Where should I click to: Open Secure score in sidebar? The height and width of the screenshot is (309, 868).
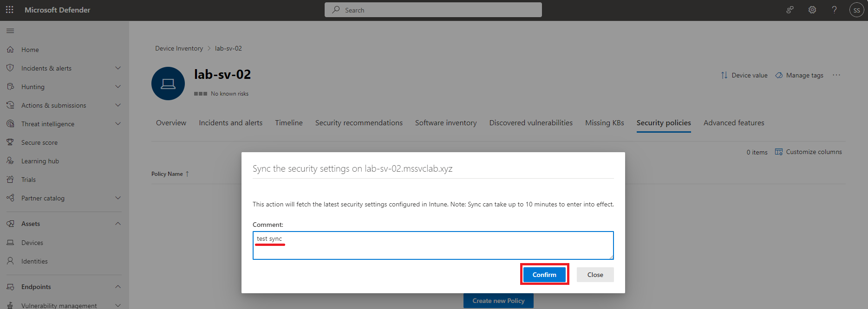pos(39,142)
